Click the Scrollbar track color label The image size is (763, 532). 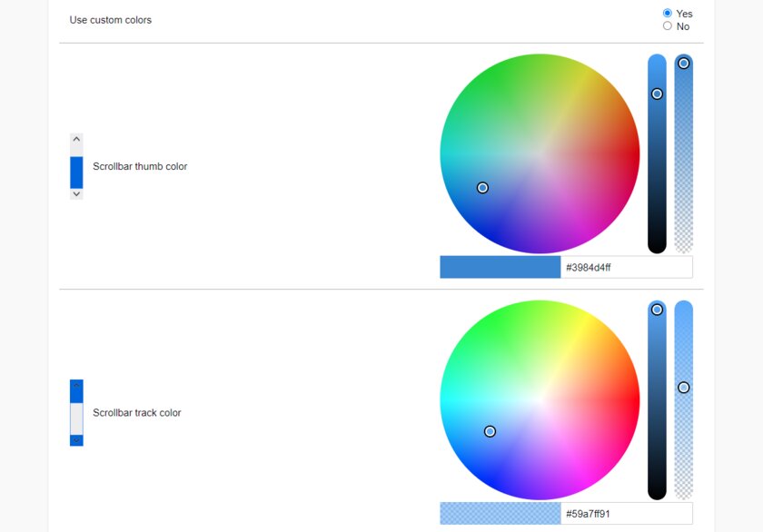pyautogui.click(x=137, y=413)
